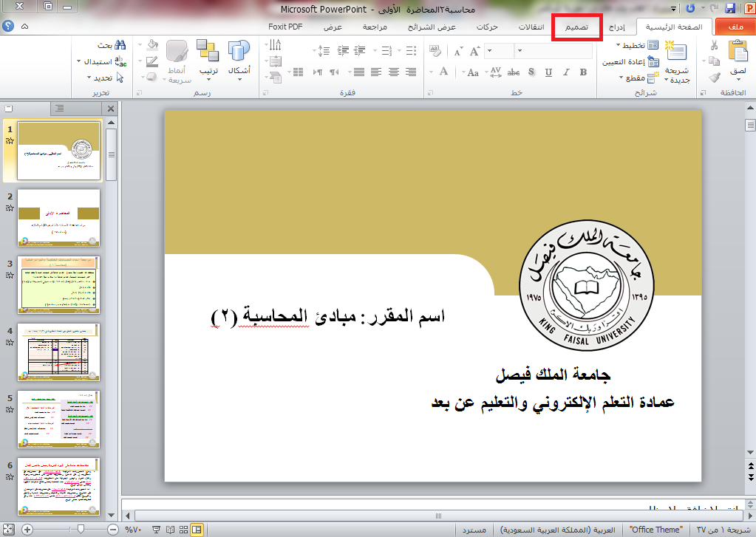Select slide 3 thumbnail
This screenshot has width=756, height=537.
point(59,285)
